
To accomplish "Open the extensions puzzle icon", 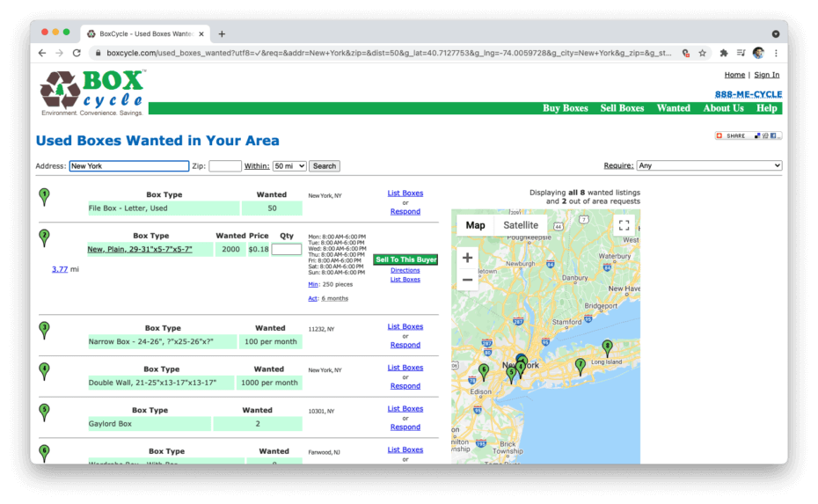I will (724, 53).
